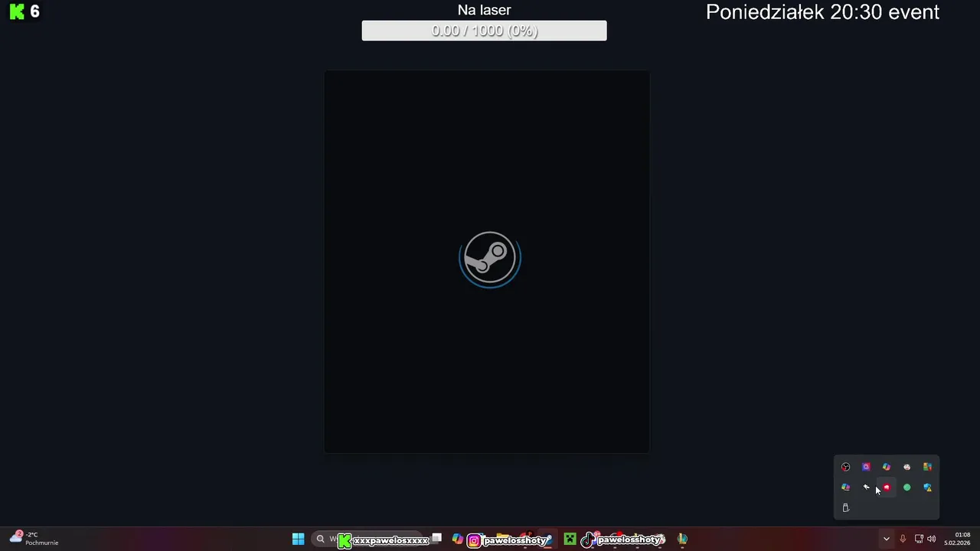The width and height of the screenshot is (980, 551).
Task: Collapse the hidden tray icons chevron
Action: (887, 540)
